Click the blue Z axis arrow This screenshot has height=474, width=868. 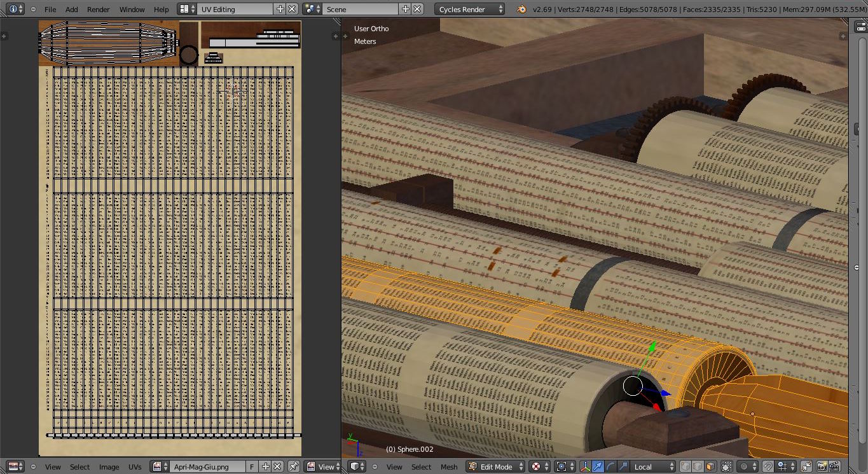(666, 394)
